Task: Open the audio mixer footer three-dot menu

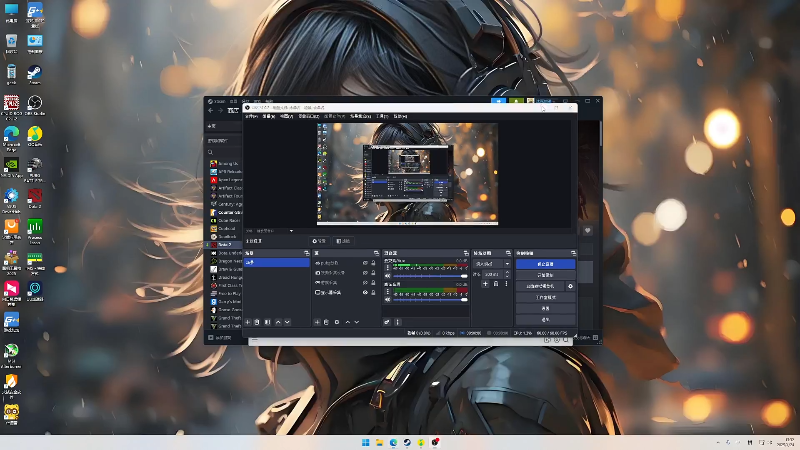Action: click(397, 322)
